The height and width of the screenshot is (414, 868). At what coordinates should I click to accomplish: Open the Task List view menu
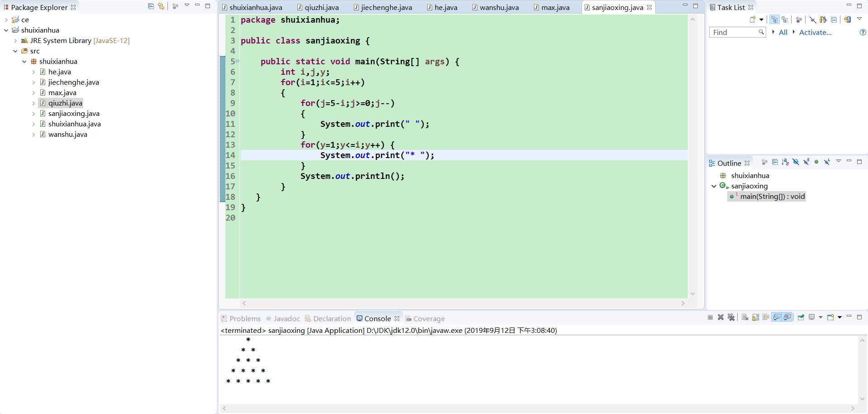[859, 19]
